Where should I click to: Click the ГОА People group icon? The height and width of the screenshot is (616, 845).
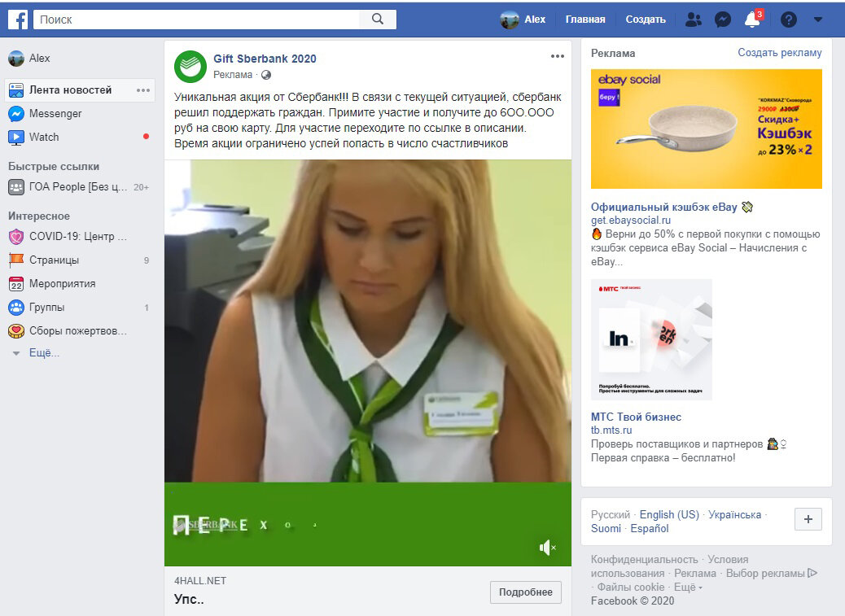[16, 187]
